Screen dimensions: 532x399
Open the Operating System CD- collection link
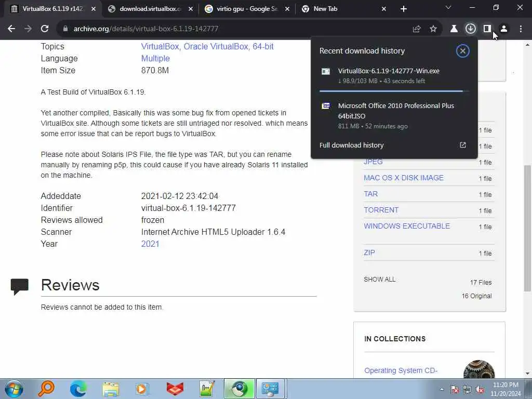pyautogui.click(x=401, y=370)
